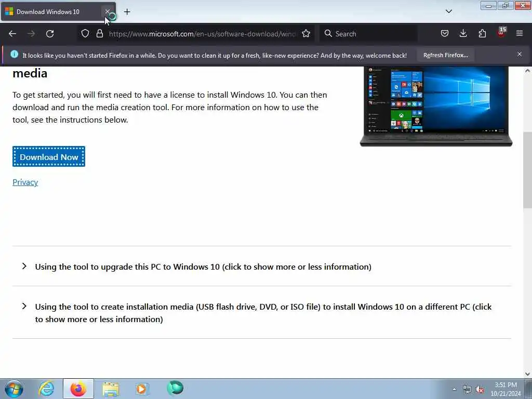View site security padlock info
The image size is (532, 399).
click(99, 34)
